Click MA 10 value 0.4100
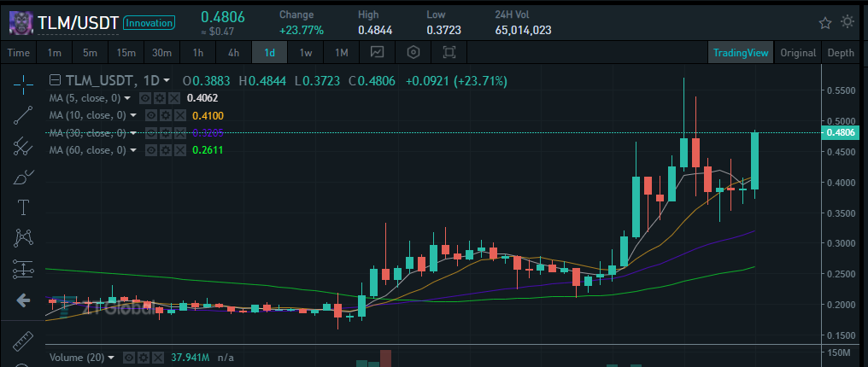This screenshot has height=367, width=868. click(208, 115)
